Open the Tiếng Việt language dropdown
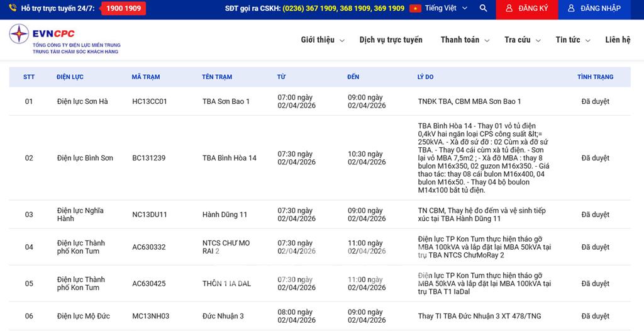644x331 pixels. 446,8
